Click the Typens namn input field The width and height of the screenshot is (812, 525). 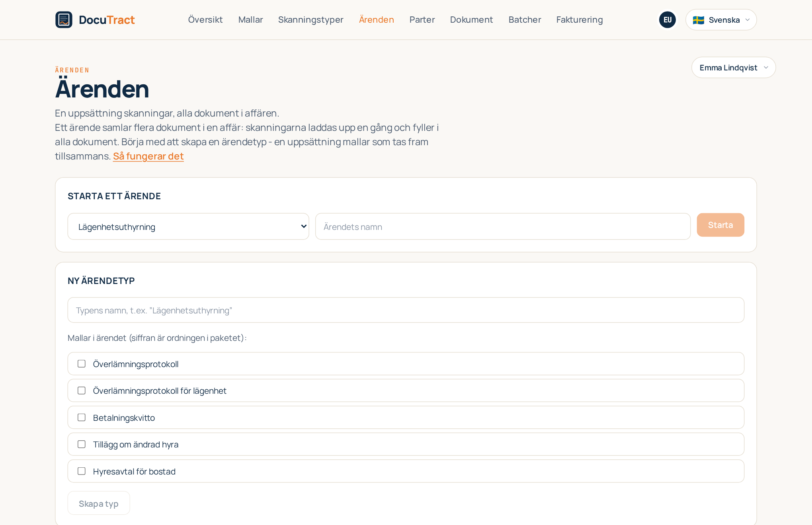pyautogui.click(x=406, y=310)
